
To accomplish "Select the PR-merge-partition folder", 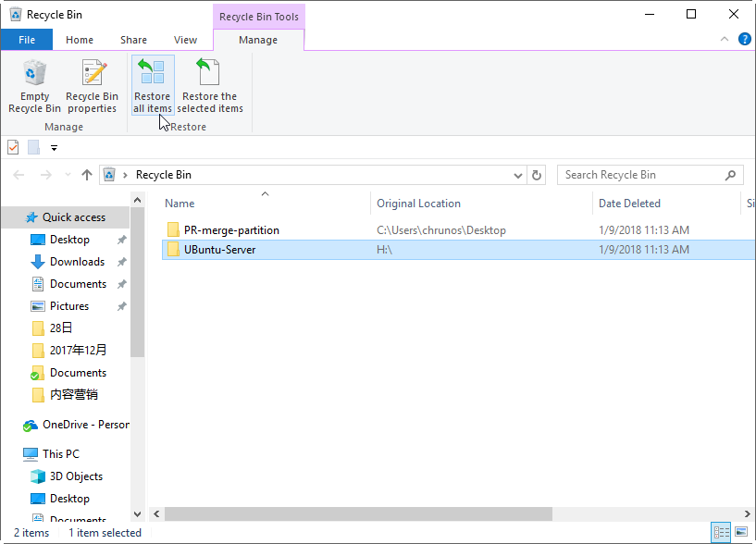I will (230, 230).
